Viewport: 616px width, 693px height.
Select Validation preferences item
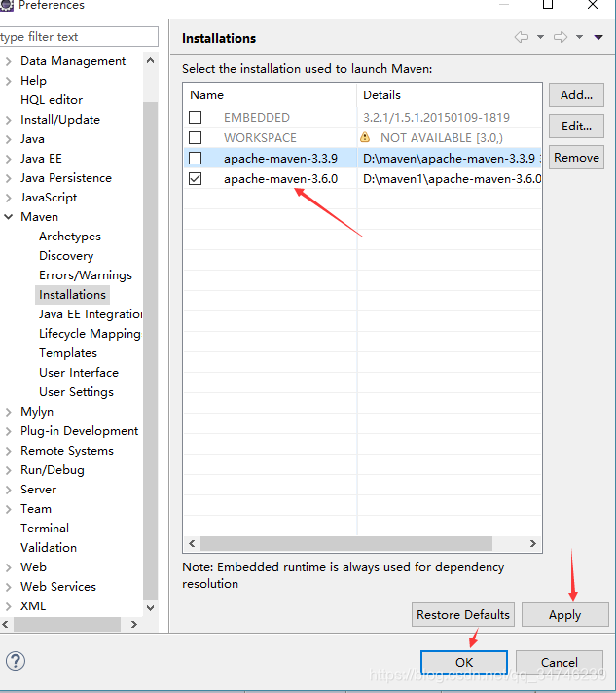pyautogui.click(x=49, y=548)
